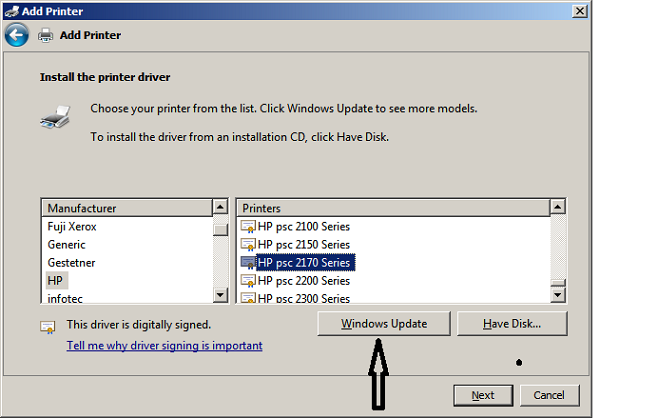Click the title bar printer icon

coord(12,11)
